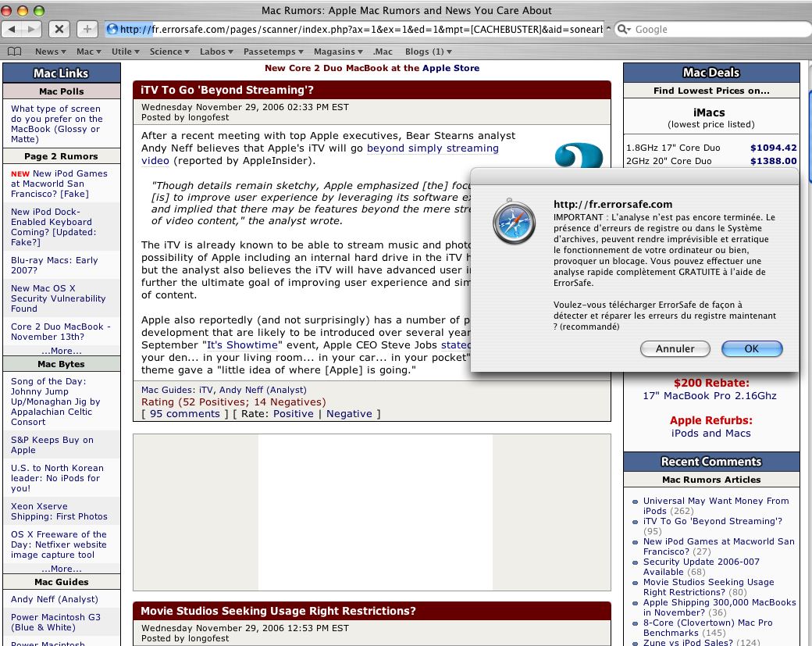This screenshot has height=646, width=812.
Task: Open Apple Shipping 300,000 MacBooks link
Action: (x=719, y=607)
